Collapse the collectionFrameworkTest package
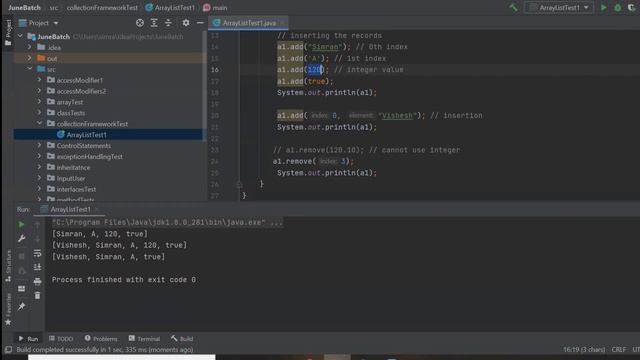640x360 pixels. tap(39, 123)
